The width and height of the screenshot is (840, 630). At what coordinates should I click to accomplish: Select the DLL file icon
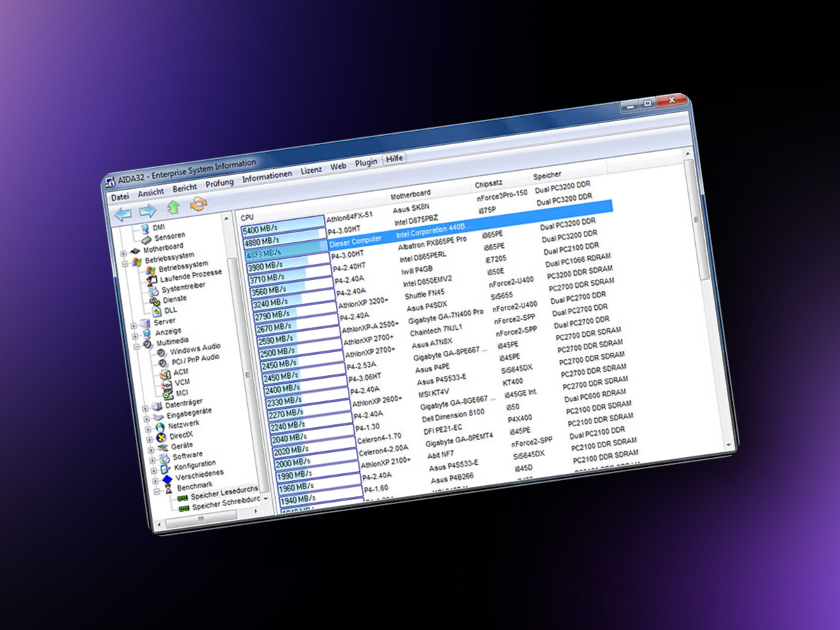click(x=157, y=312)
